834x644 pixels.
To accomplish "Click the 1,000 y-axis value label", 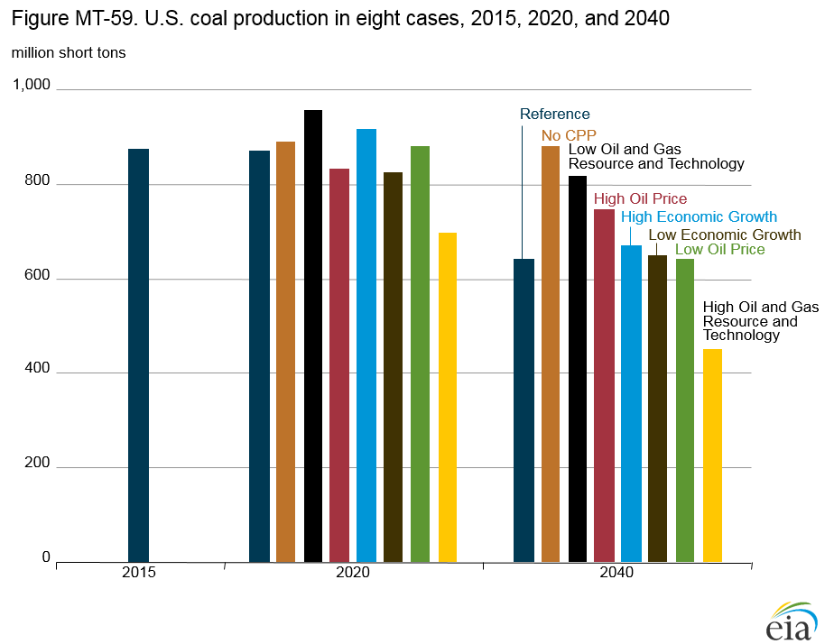I will click(x=32, y=85).
